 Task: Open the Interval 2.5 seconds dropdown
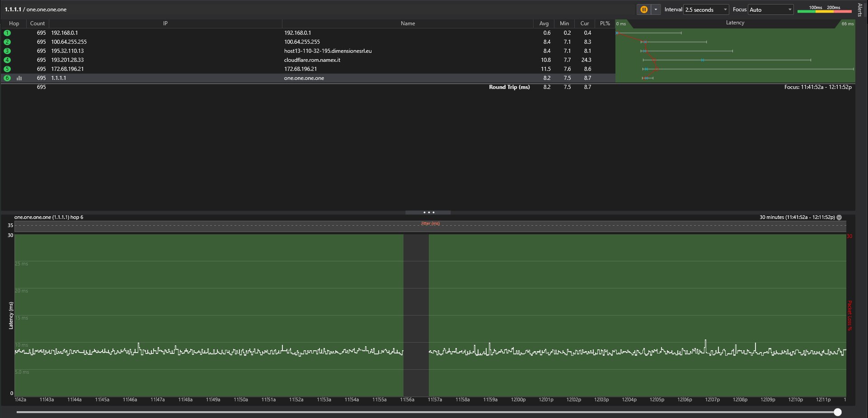click(x=706, y=9)
